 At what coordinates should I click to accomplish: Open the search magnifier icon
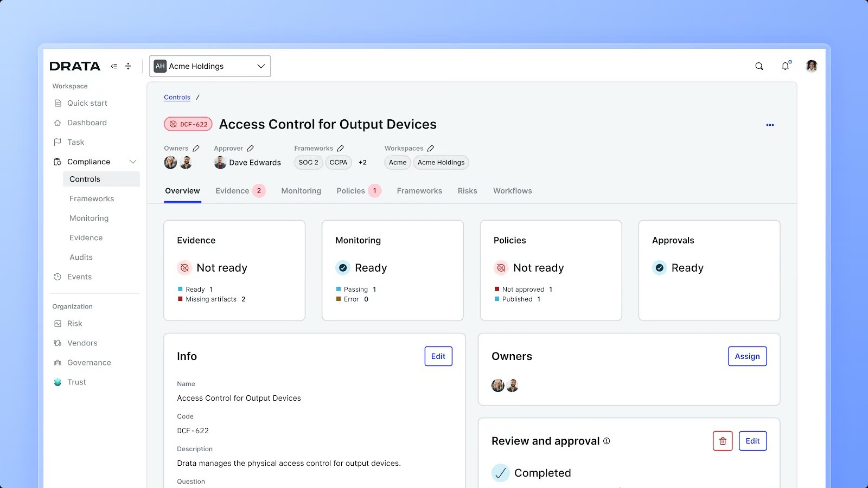pyautogui.click(x=759, y=66)
